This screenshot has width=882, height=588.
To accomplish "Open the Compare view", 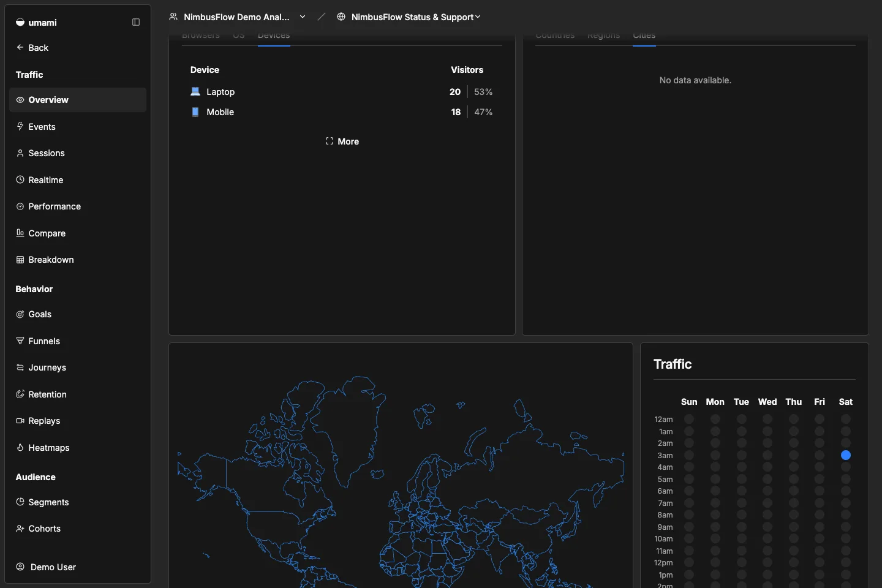I will (x=78, y=233).
